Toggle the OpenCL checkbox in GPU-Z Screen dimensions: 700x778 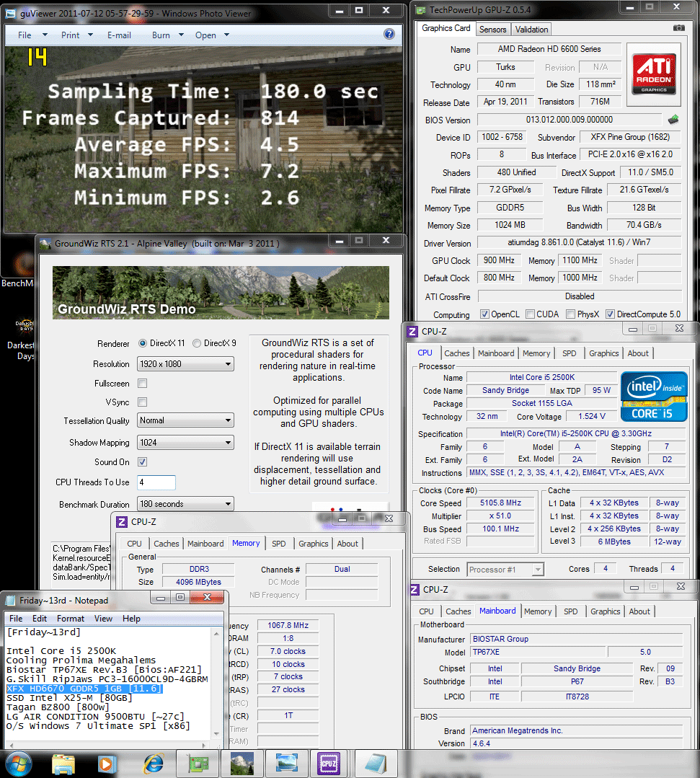484,314
